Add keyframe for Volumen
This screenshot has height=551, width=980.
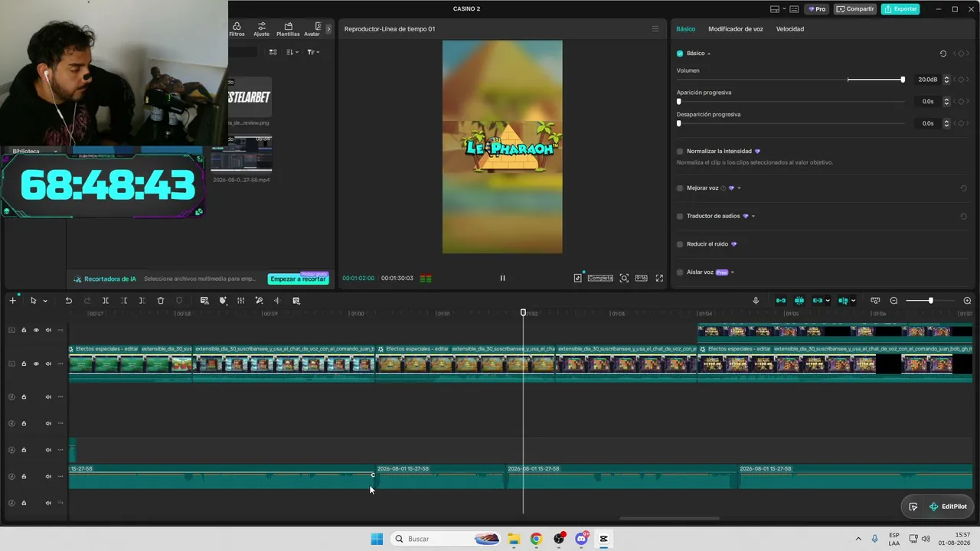coord(961,80)
